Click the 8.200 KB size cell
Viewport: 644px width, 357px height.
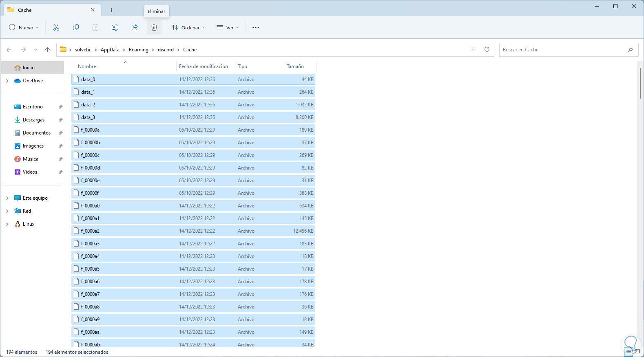(x=305, y=117)
